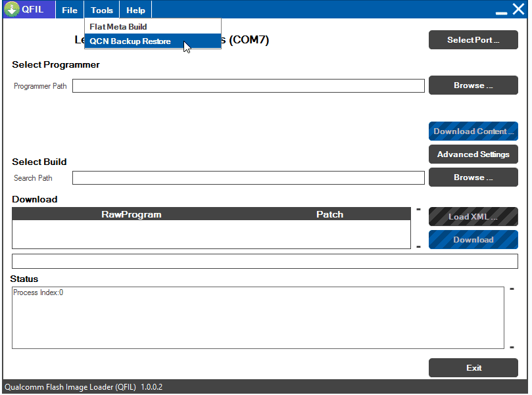Open the Help menu
The width and height of the screenshot is (532, 395).
(135, 10)
